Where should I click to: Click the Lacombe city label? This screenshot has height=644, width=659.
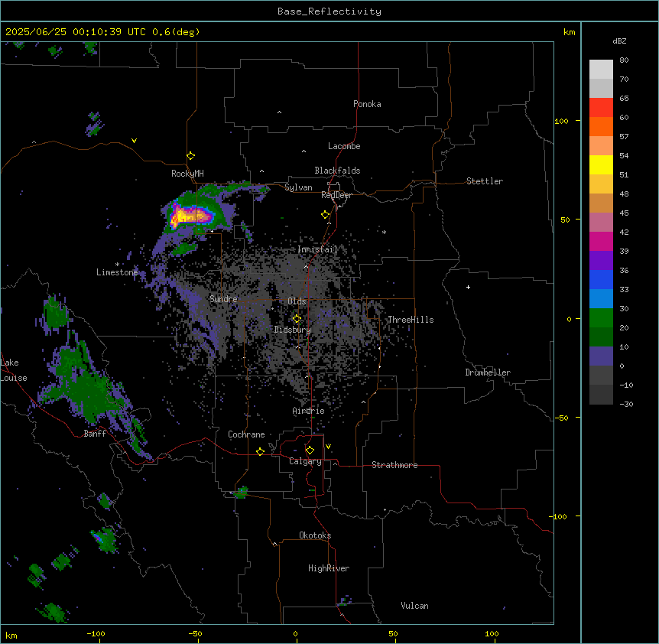tap(344, 146)
